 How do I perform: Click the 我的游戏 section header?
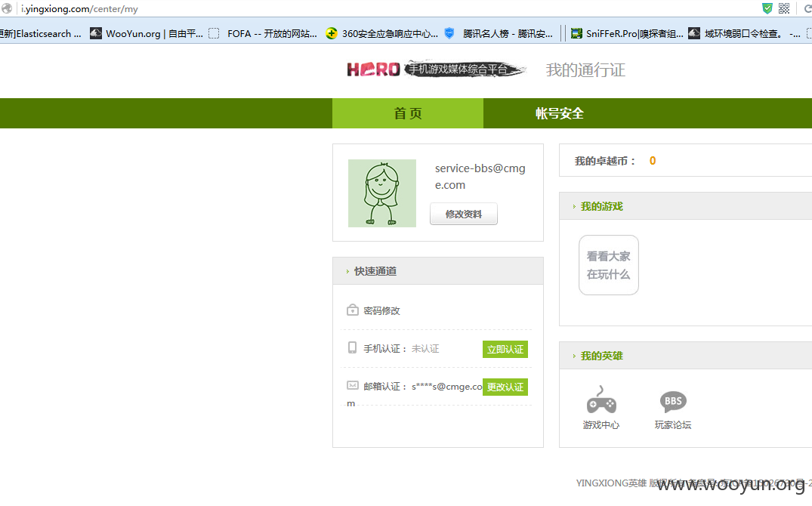coord(686,206)
